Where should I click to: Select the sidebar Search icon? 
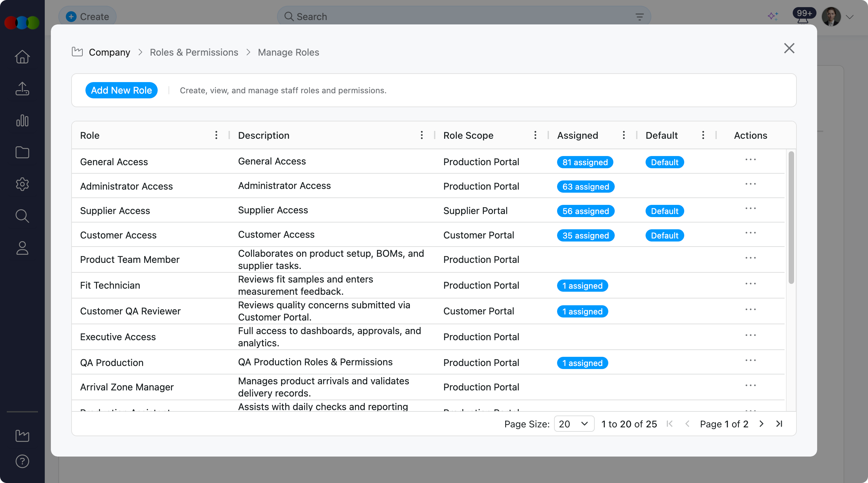(22, 216)
